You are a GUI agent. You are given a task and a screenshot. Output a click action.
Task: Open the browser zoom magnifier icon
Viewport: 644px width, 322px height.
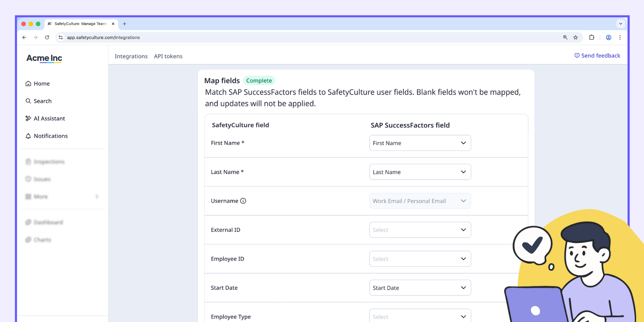565,38
